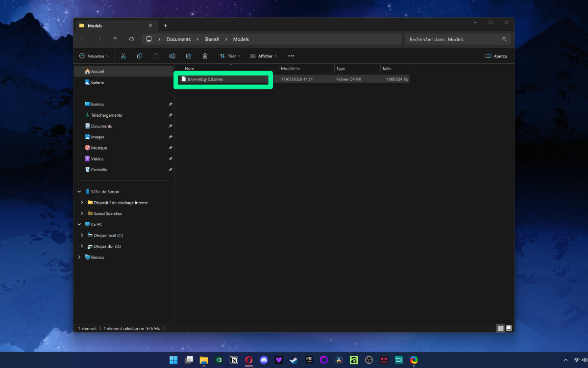The width and height of the screenshot is (588, 368).
Task: Click the Cut scissors icon in toolbar
Action: click(123, 56)
